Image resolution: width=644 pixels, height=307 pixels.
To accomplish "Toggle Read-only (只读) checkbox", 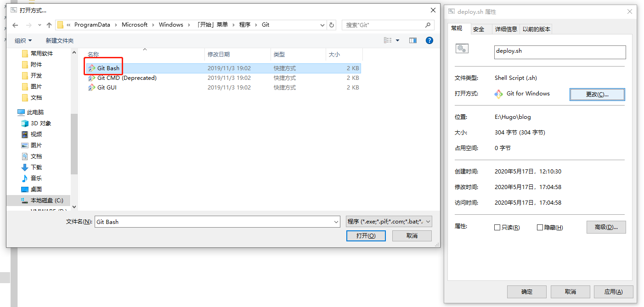I will coord(497,228).
